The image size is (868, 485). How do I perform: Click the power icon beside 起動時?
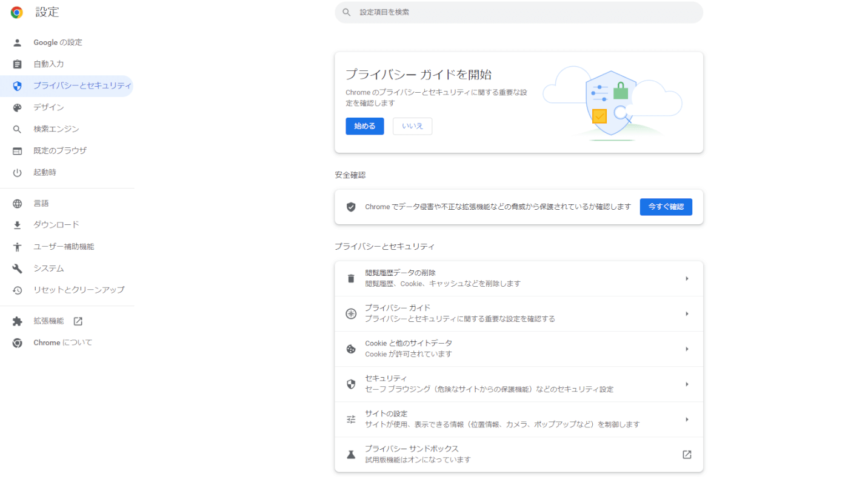17,173
